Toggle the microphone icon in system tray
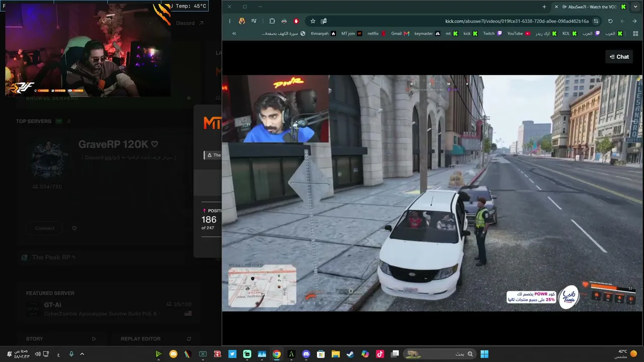The height and width of the screenshot is (362, 644). pyautogui.click(x=71, y=354)
